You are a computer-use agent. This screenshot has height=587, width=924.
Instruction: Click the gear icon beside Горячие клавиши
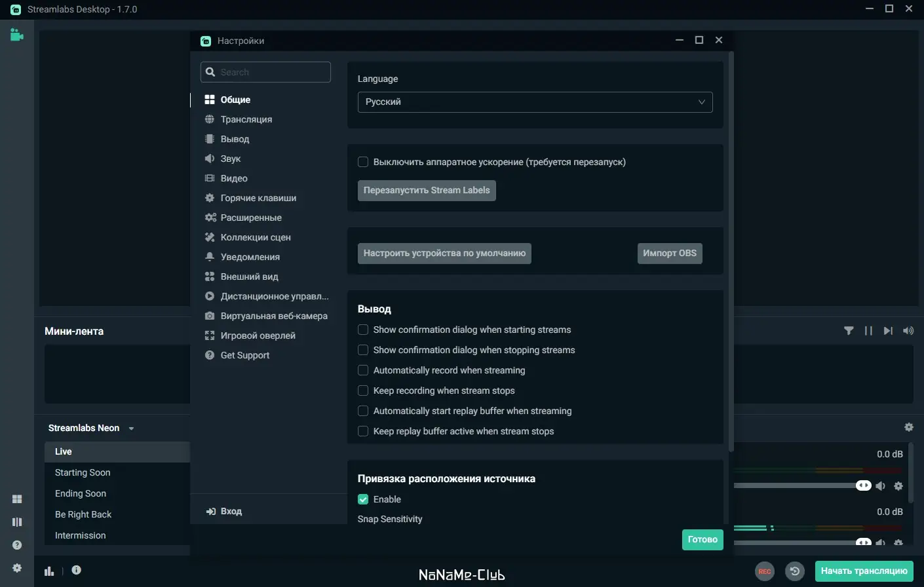pyautogui.click(x=210, y=198)
